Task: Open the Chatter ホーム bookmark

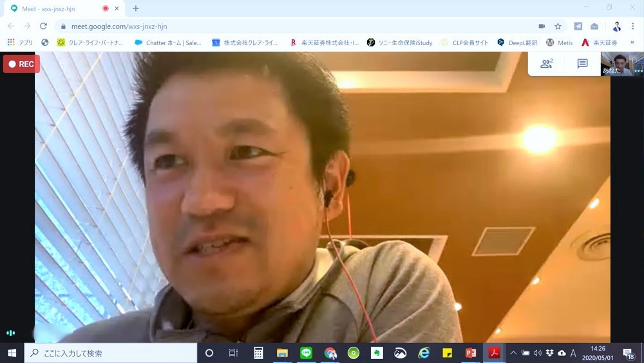Action: tap(168, 43)
